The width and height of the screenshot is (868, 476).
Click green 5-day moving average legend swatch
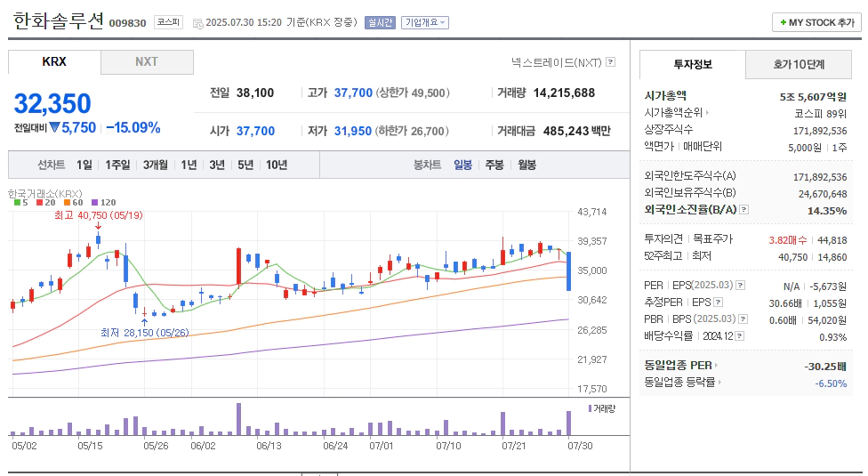tap(17, 203)
